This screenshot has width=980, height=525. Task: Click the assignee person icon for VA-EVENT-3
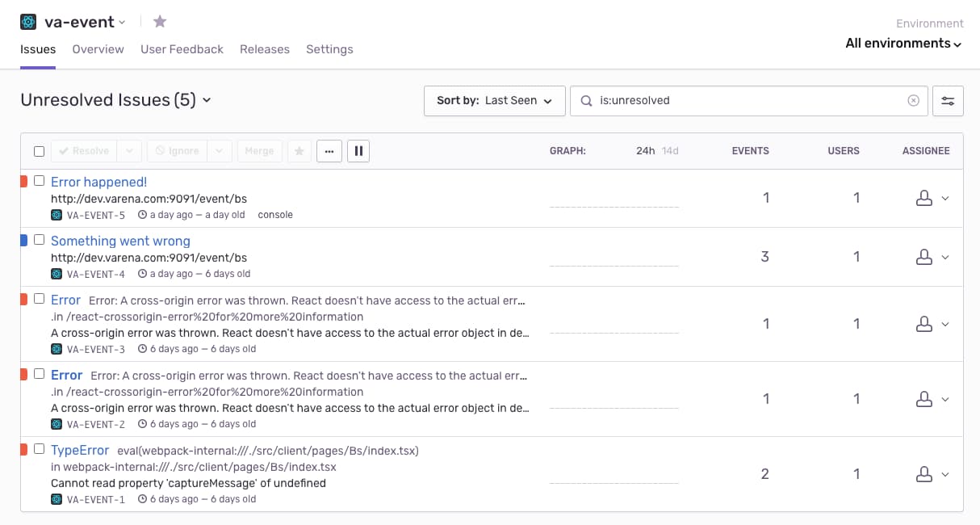coord(924,324)
